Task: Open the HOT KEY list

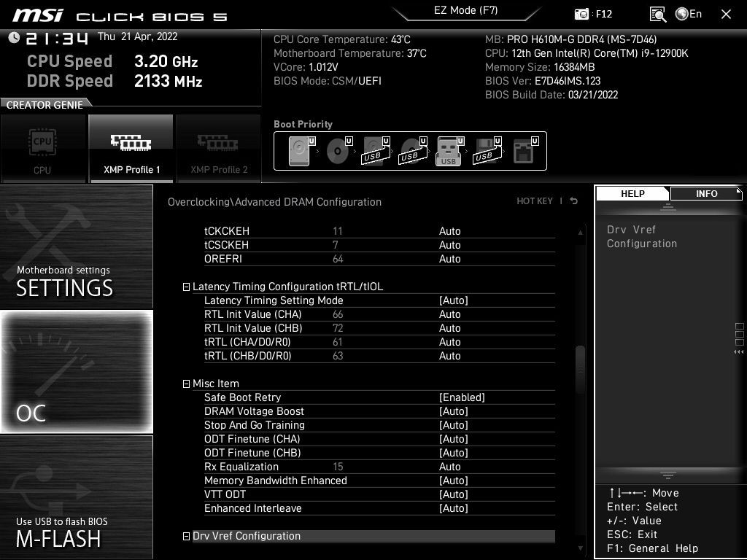Action: click(x=535, y=201)
